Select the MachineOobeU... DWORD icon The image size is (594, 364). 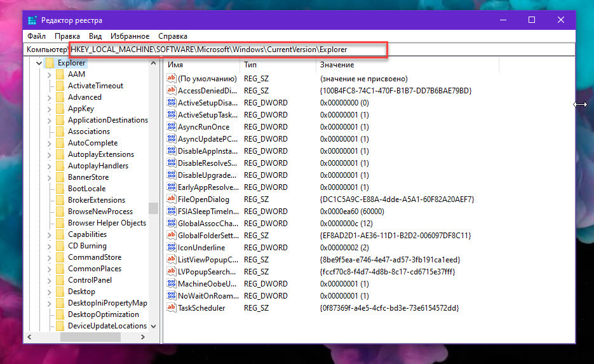click(172, 284)
